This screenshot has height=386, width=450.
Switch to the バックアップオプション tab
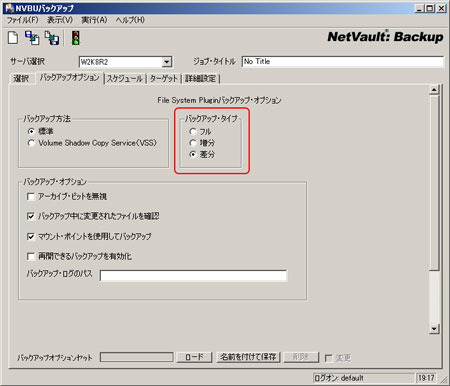coord(70,78)
